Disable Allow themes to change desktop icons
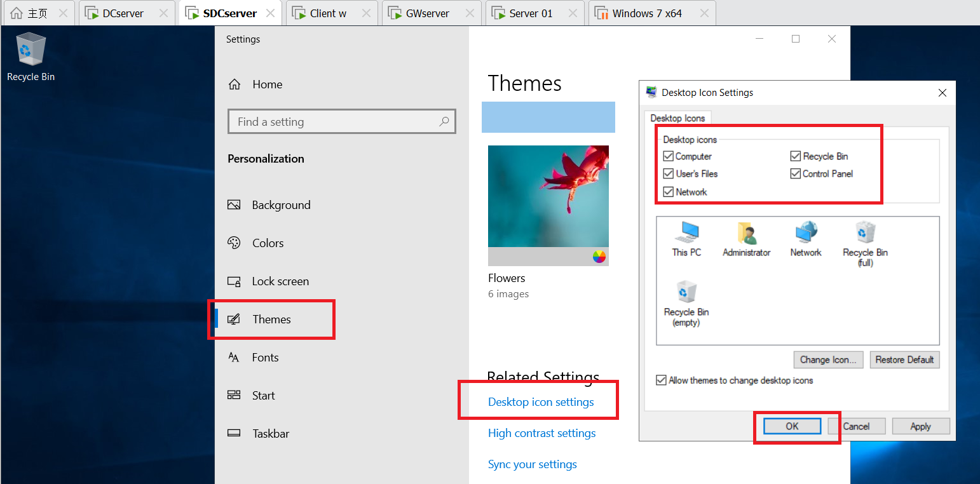 point(662,380)
